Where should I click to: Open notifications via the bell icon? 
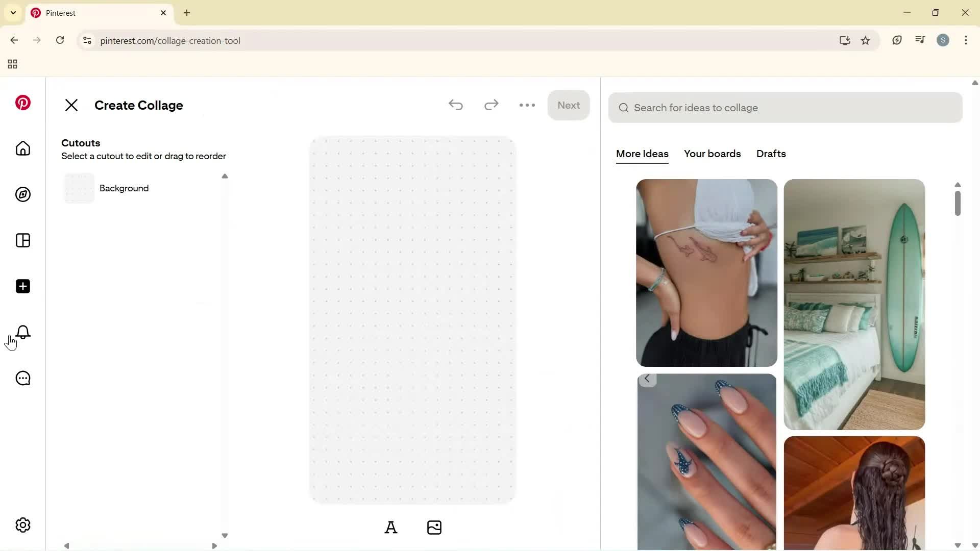[22, 332]
